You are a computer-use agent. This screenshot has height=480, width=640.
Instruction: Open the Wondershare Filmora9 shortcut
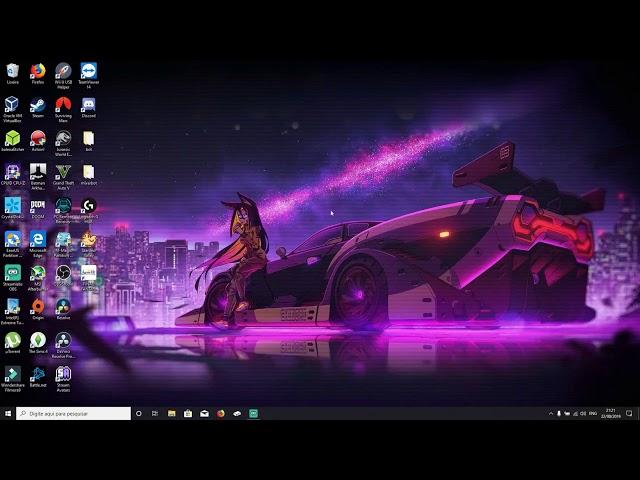[13, 379]
